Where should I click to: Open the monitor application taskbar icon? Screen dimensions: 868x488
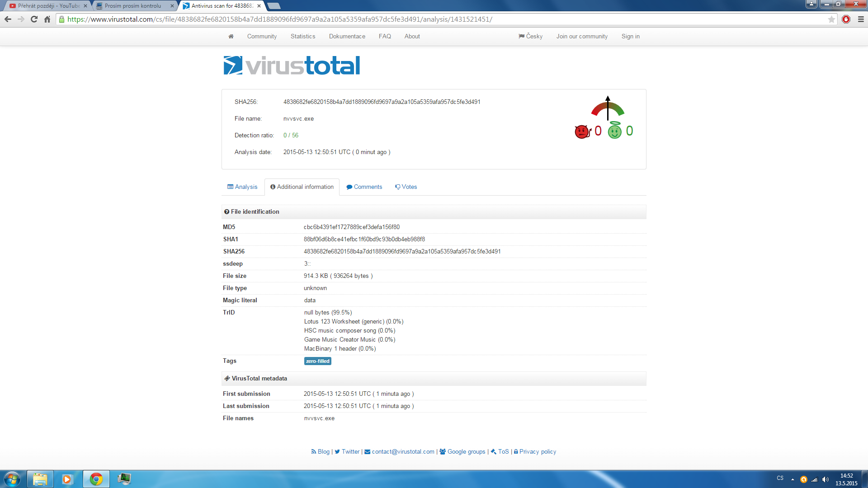pos(124,479)
